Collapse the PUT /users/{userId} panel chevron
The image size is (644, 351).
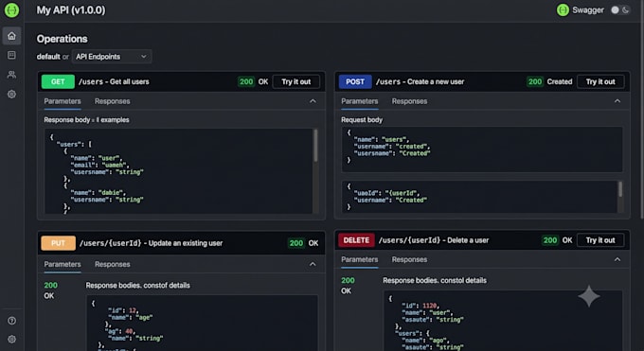point(313,264)
